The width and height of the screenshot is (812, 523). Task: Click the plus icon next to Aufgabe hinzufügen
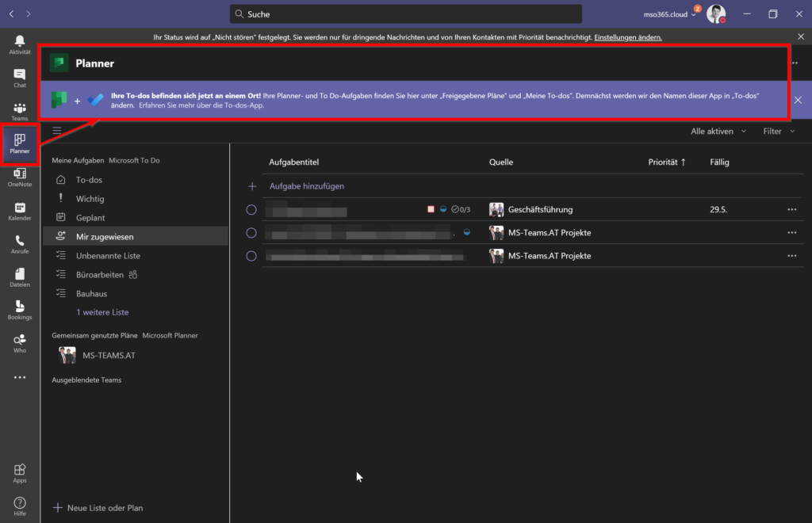252,186
